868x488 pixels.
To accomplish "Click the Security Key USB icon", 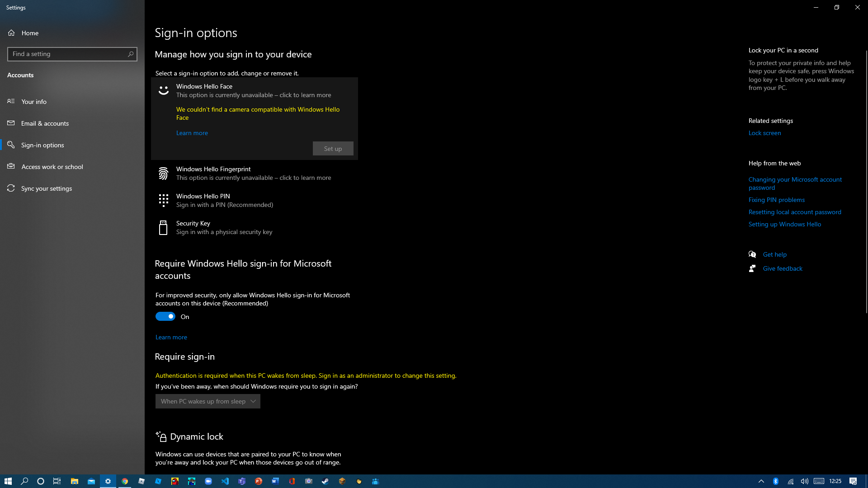I will point(163,227).
